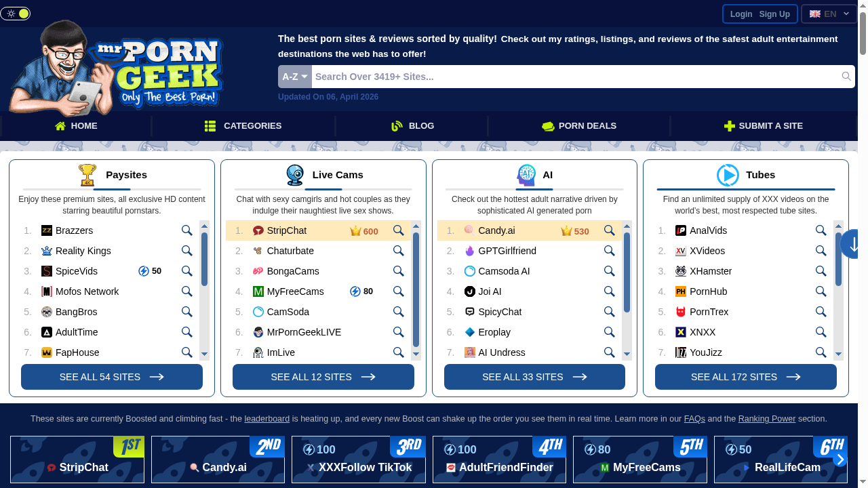Click the magnifier icon next to Chaturbate
The width and height of the screenshot is (868, 488).
(398, 251)
